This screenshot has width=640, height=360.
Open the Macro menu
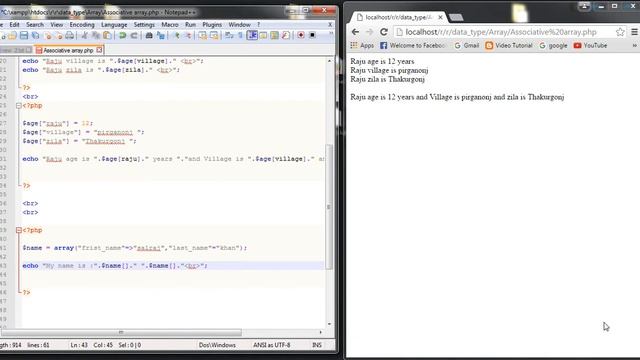coord(170,24)
